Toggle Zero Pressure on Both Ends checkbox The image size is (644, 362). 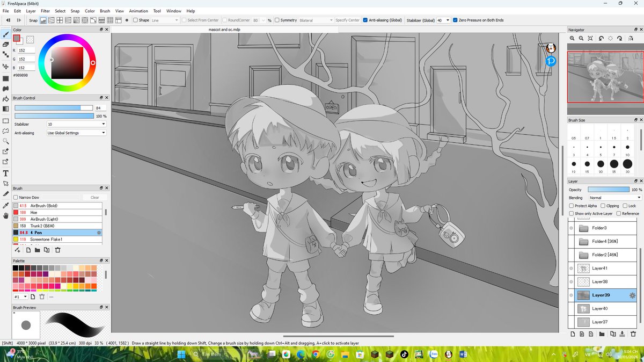coord(455,20)
